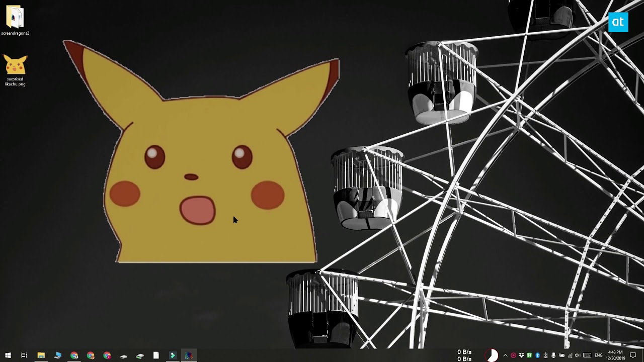Open the blank white document taskbar icon
Viewport: 644px width, 362px height.
tap(156, 355)
